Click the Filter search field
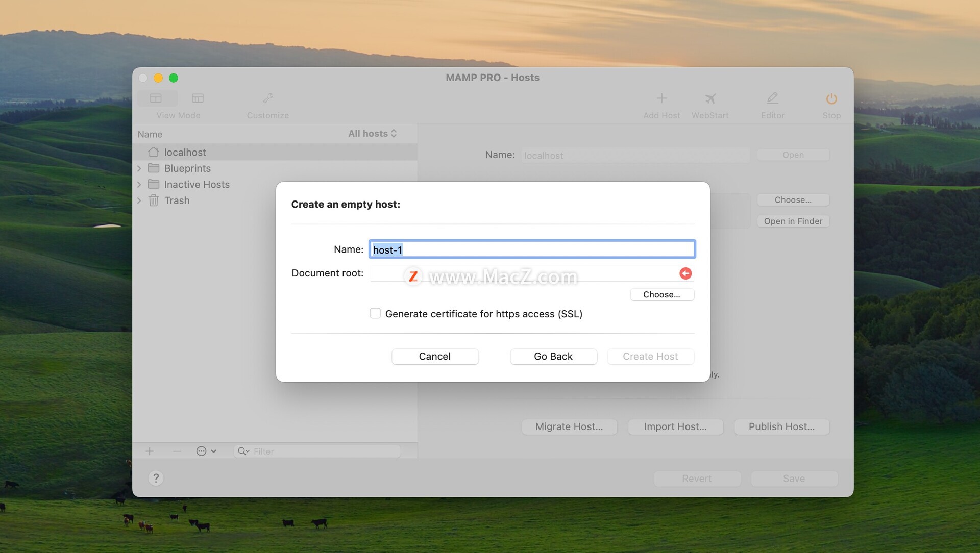The height and width of the screenshot is (553, 980). click(317, 451)
